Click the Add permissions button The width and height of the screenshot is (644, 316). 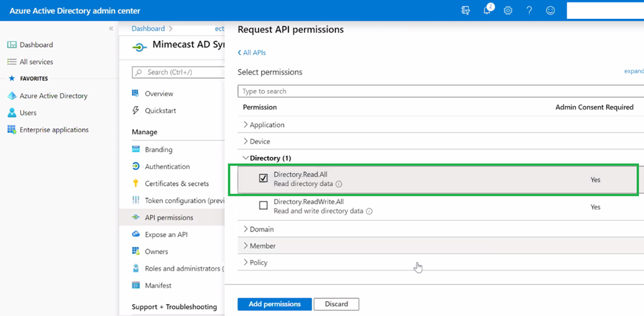click(274, 304)
